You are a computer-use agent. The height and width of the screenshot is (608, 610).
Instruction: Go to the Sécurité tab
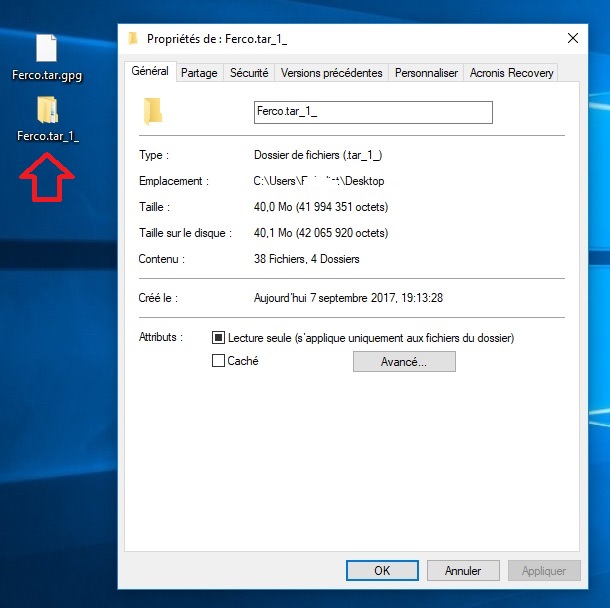[249, 73]
